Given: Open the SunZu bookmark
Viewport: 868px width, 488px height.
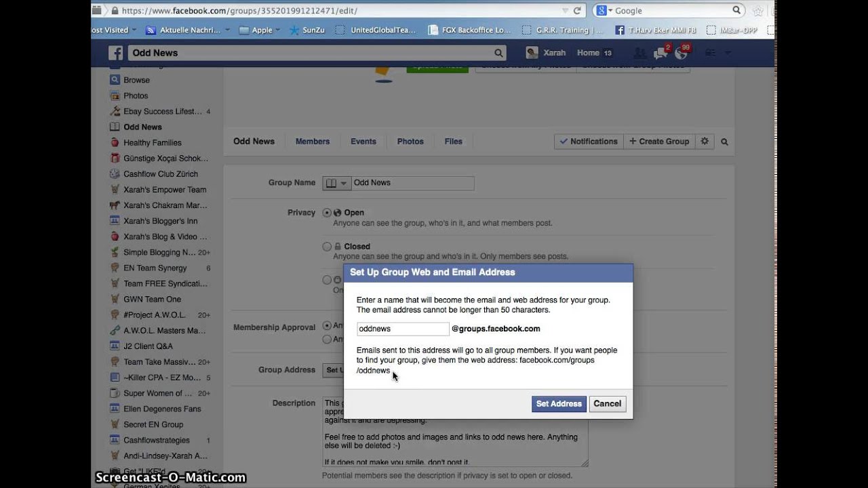Looking at the screenshot, I should pyautogui.click(x=307, y=30).
